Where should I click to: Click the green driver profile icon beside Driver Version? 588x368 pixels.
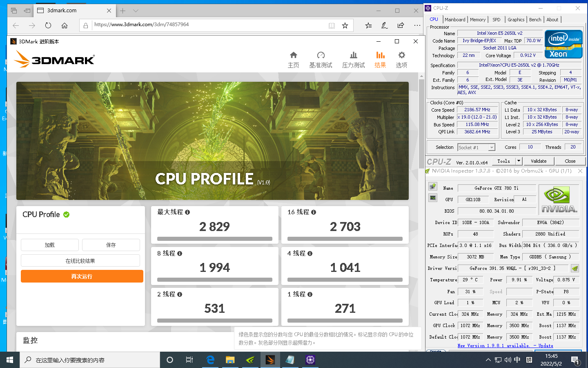point(575,268)
